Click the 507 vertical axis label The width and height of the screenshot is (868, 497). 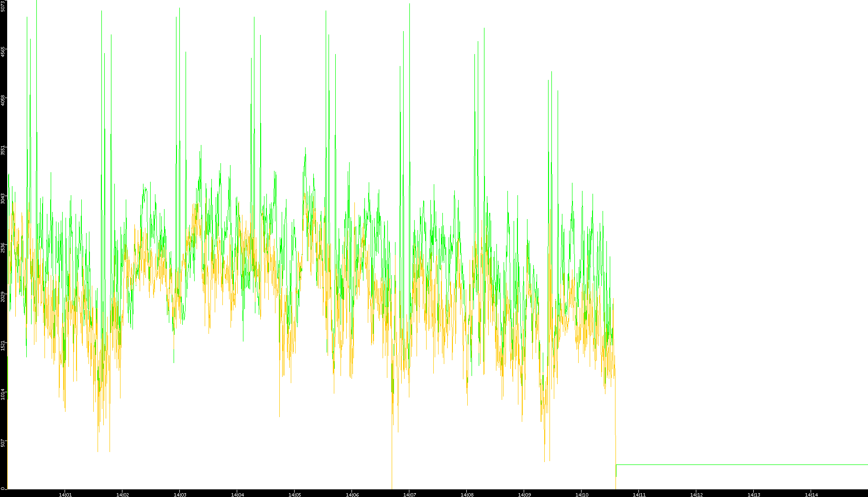pyautogui.click(x=3, y=443)
